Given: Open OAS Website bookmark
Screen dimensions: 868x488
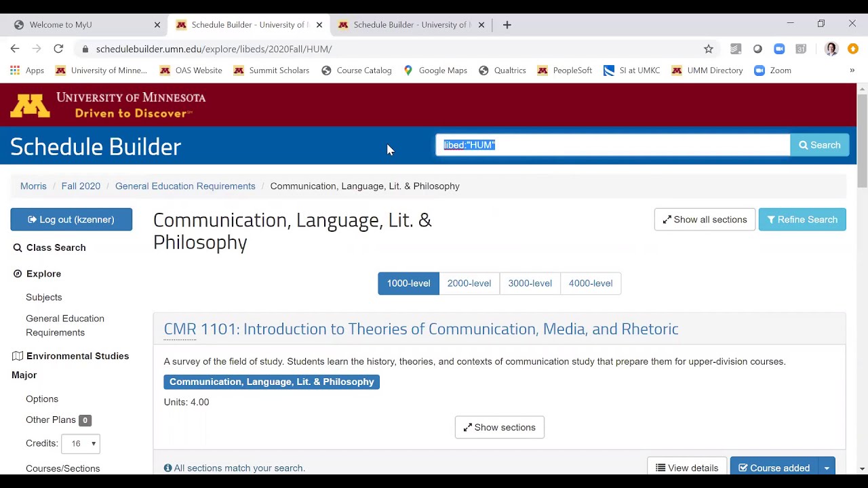Looking at the screenshot, I should 191,70.
